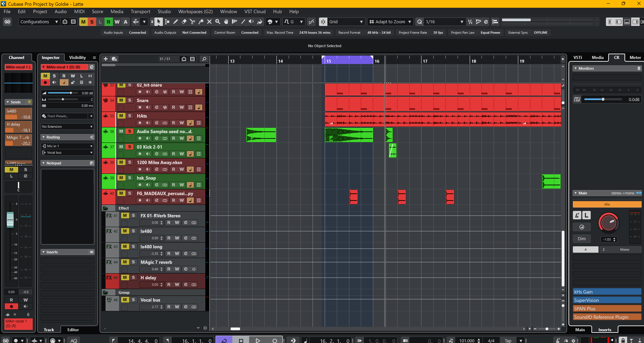
Task: Switch to the Meter tab
Action: (635, 58)
